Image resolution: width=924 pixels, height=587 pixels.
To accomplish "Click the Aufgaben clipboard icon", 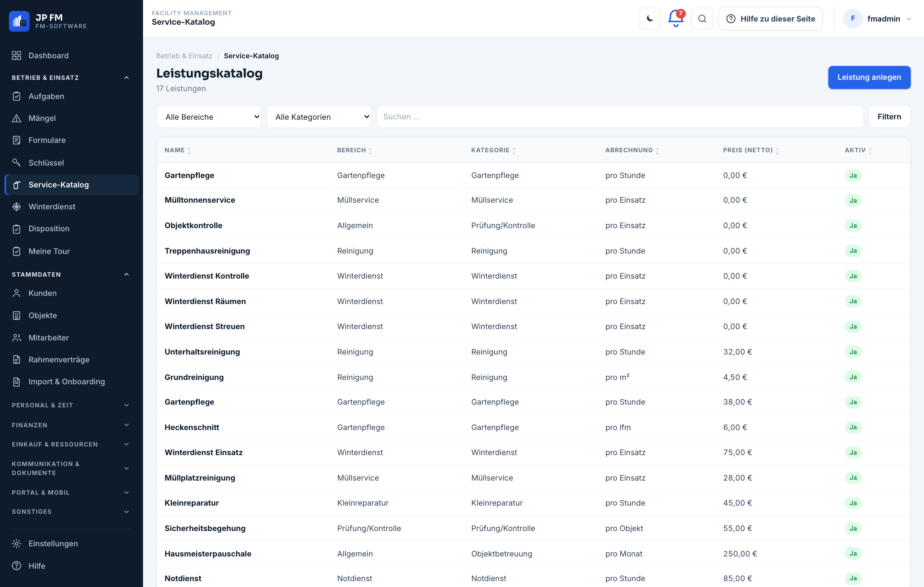I will (x=16, y=96).
